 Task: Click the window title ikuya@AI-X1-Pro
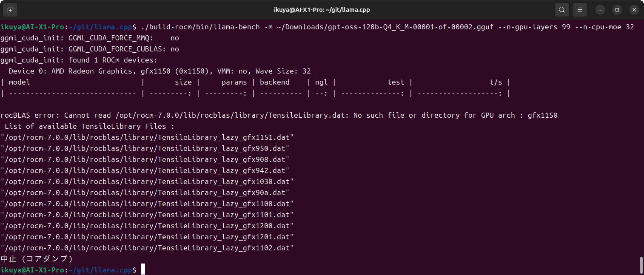click(322, 9)
